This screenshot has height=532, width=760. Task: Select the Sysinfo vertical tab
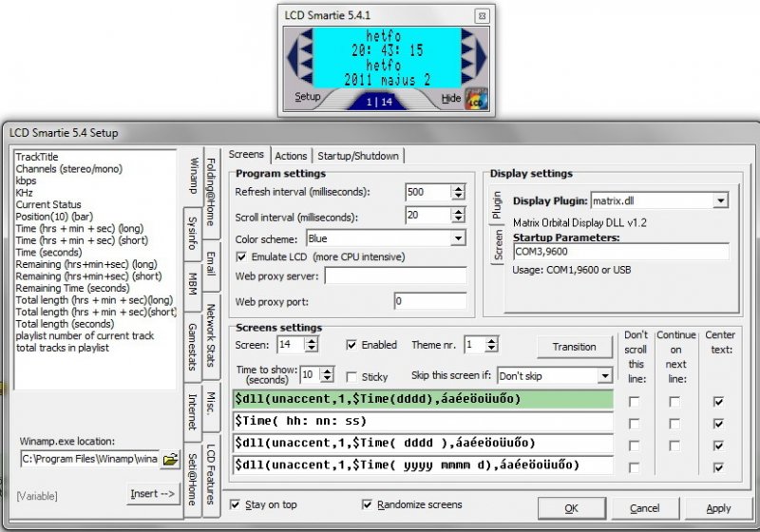pos(193,234)
